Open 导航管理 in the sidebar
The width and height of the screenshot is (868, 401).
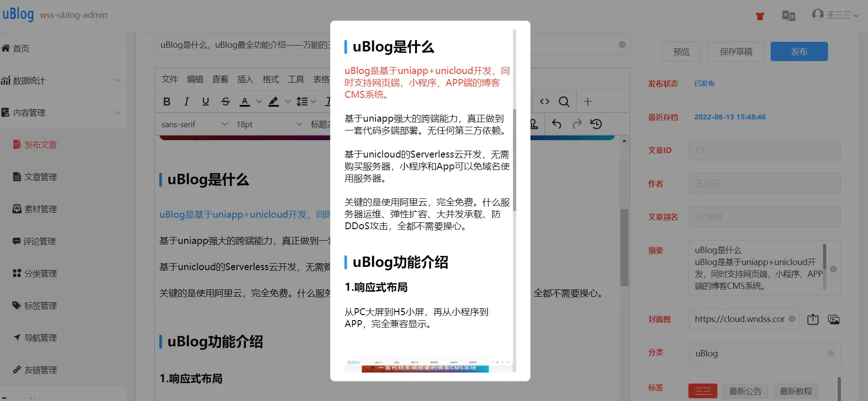click(x=63, y=338)
